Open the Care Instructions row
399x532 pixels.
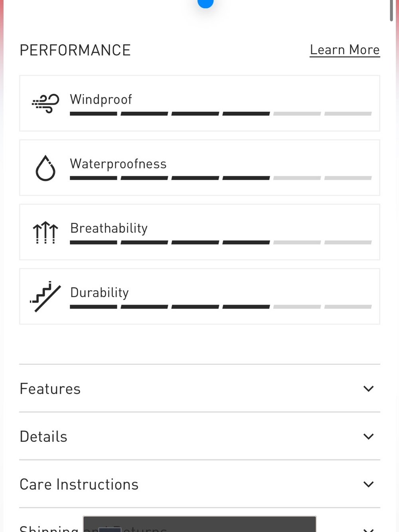click(199, 484)
